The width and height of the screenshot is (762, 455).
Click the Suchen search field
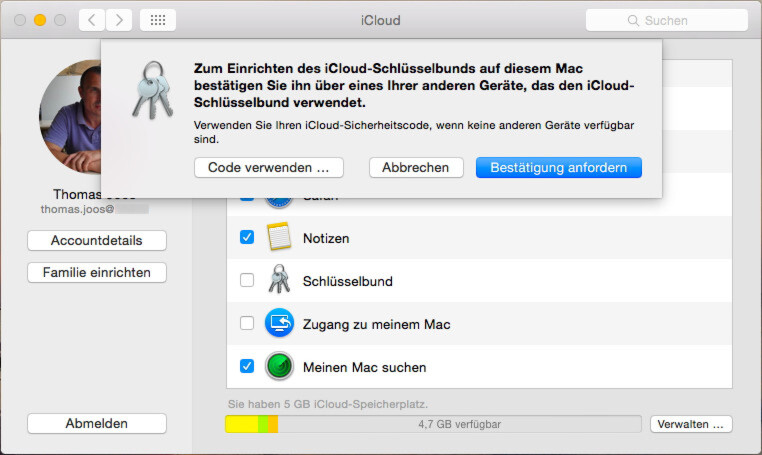pyautogui.click(x=666, y=20)
